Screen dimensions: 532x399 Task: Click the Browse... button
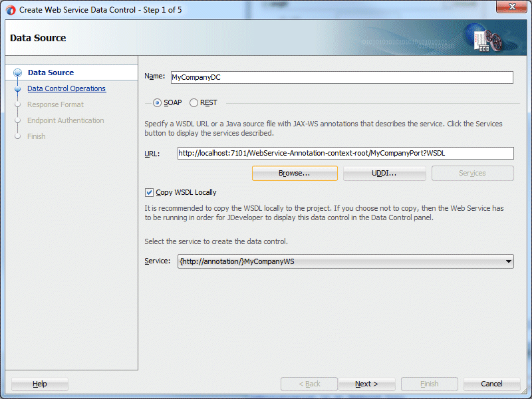point(295,174)
